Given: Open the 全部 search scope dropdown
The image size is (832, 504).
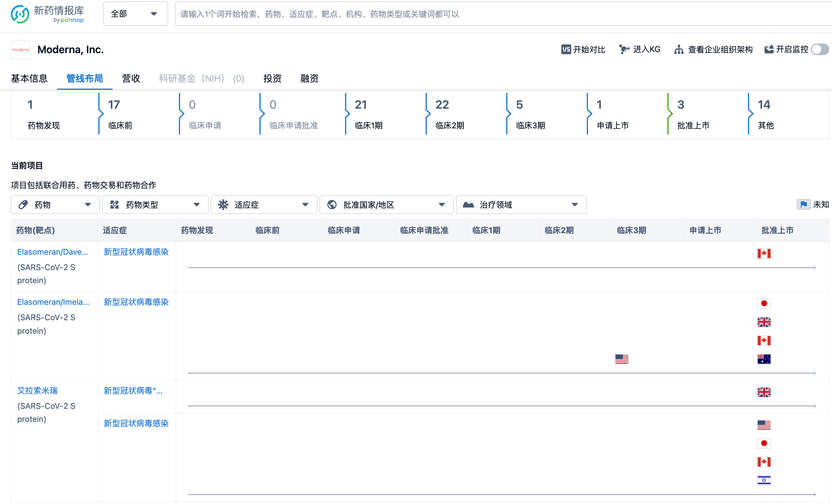Looking at the screenshot, I should pyautogui.click(x=135, y=14).
